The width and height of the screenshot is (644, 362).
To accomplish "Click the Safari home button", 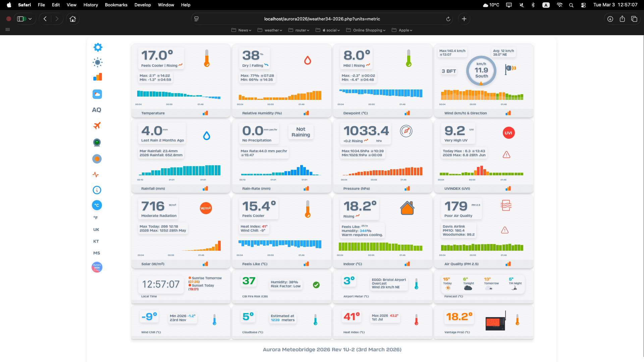I will [73, 19].
